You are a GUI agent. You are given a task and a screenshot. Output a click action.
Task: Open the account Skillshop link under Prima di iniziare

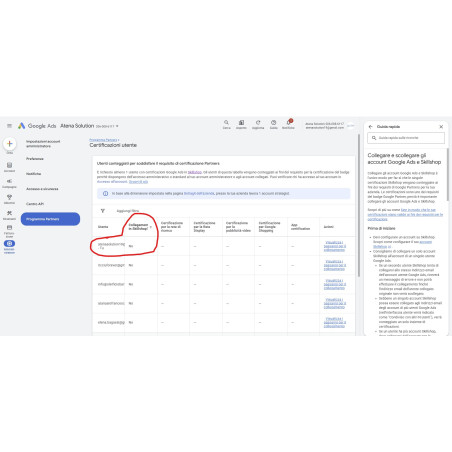pos(402,244)
